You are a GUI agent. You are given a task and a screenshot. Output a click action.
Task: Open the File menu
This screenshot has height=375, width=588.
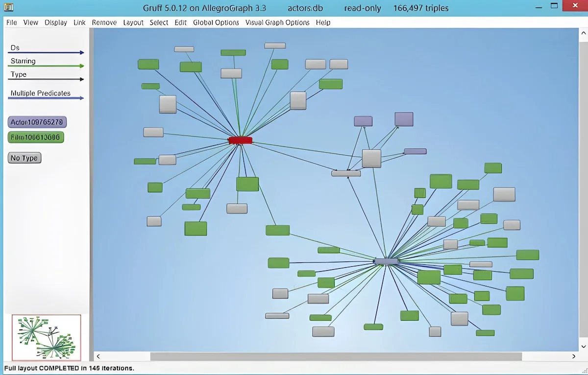click(x=12, y=23)
